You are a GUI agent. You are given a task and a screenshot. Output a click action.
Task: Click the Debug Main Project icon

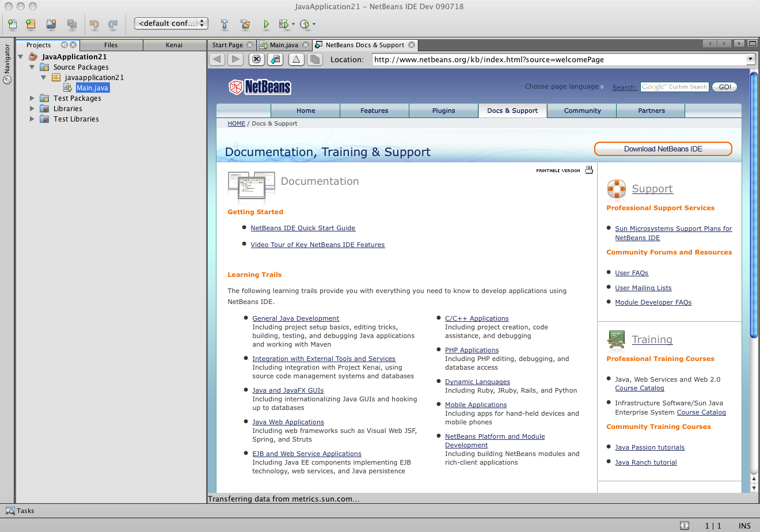point(283,24)
